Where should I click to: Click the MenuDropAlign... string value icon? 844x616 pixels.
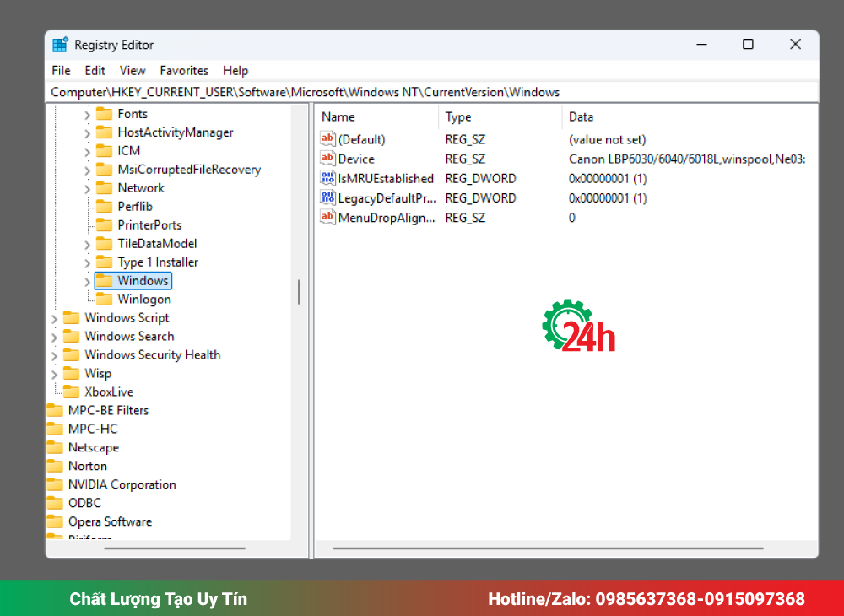pyautogui.click(x=327, y=218)
